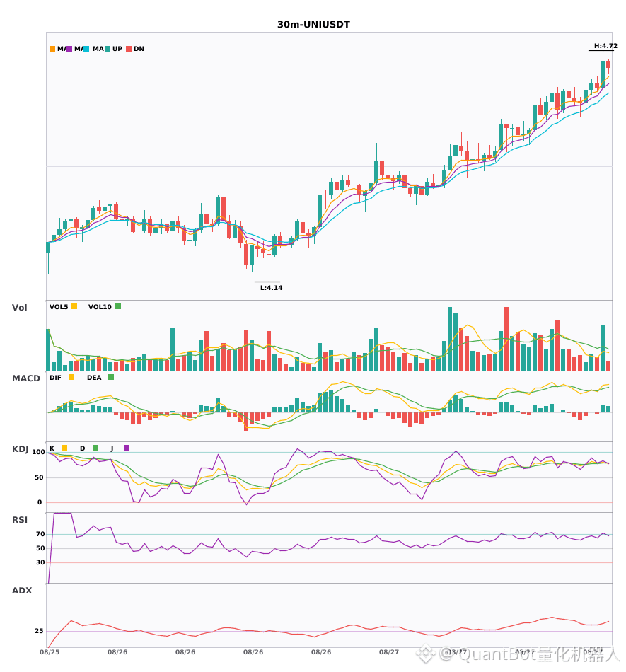Click the RSI 70 axis value
Viewport: 626px width, 672px height.
click(40, 534)
